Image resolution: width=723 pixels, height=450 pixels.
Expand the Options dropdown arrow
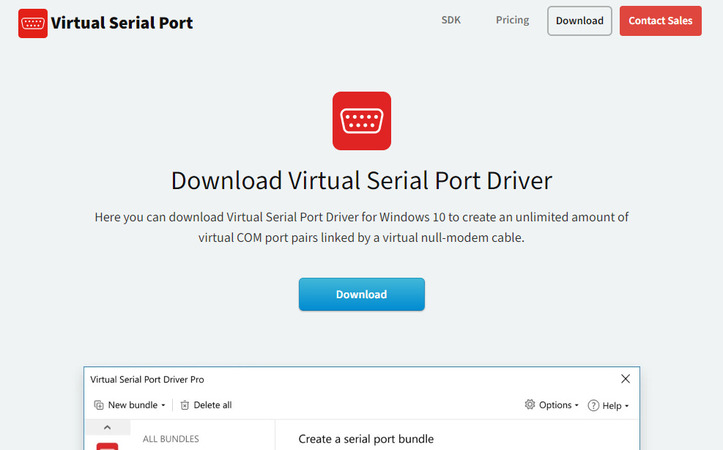576,406
